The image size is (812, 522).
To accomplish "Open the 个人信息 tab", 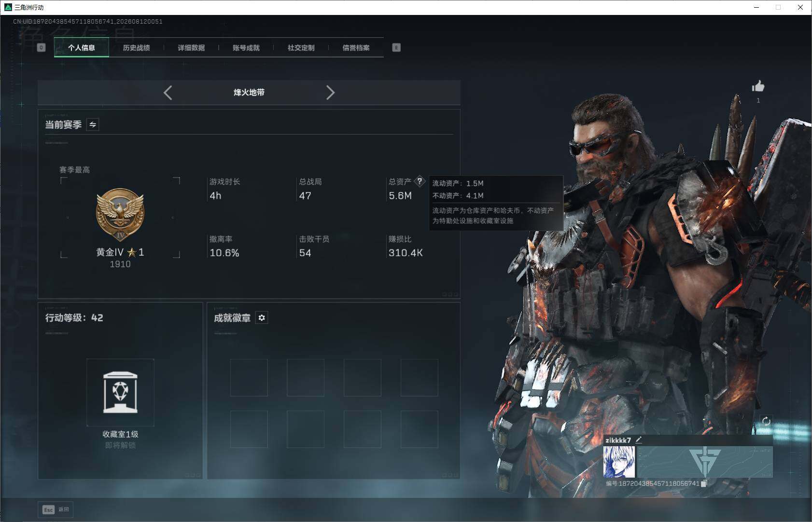I will point(82,48).
